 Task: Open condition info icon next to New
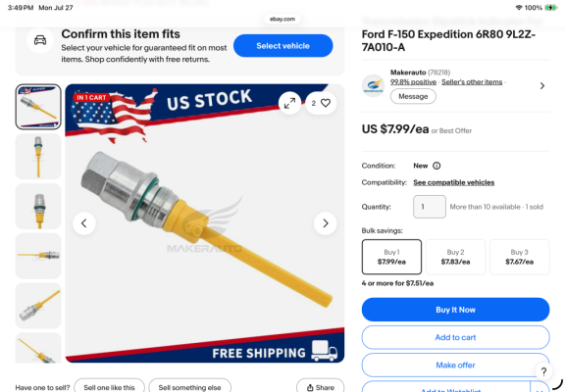click(437, 166)
